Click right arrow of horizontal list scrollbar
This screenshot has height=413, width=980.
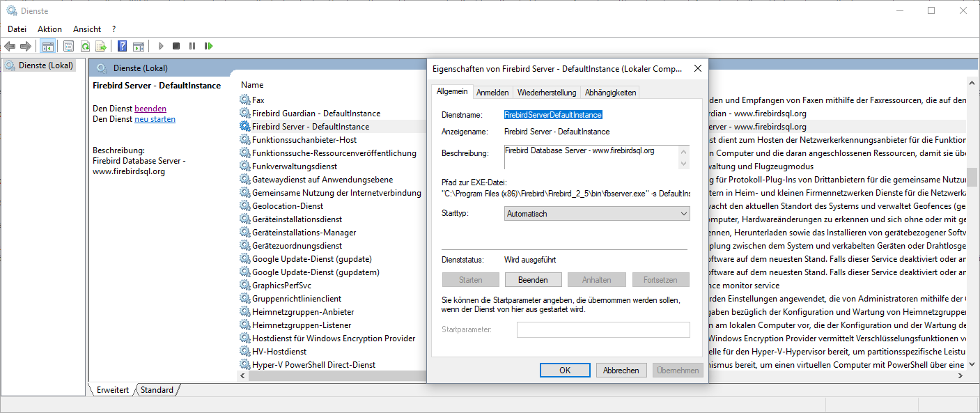[x=960, y=375]
